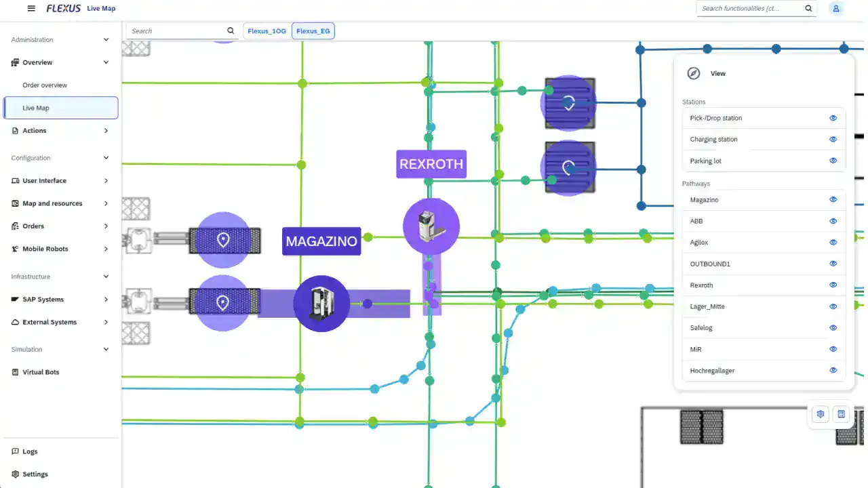This screenshot has height=488, width=868.
Task: Click the lower charging station marker
Action: click(x=568, y=167)
